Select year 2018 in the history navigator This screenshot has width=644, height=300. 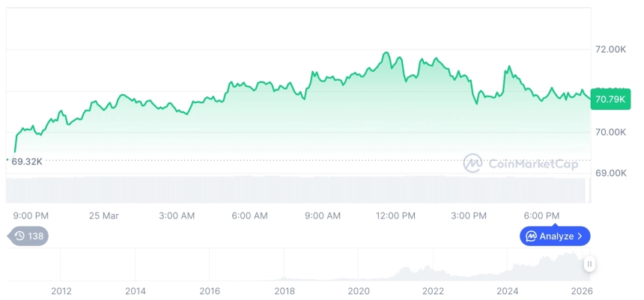(284, 291)
